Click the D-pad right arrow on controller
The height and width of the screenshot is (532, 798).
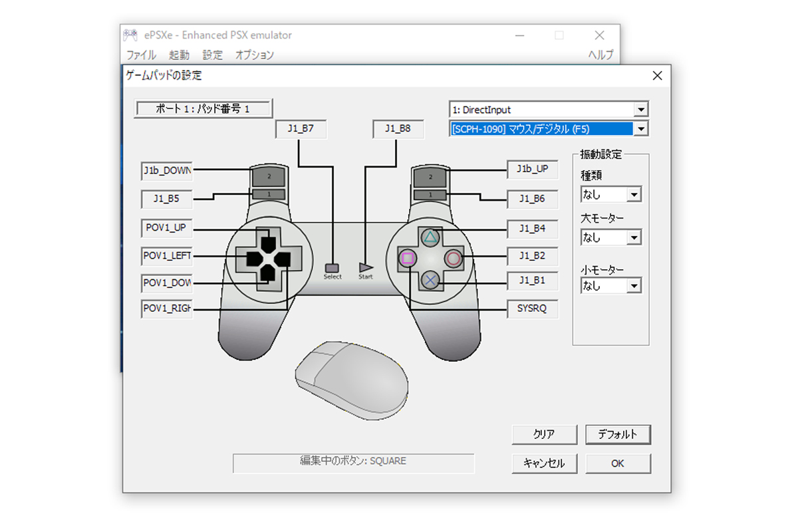tap(282, 258)
